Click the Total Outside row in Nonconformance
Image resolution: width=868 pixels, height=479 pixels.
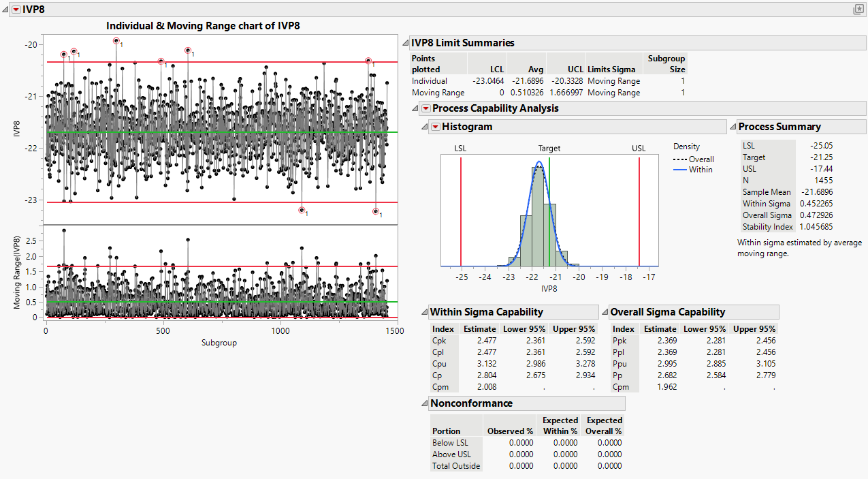pos(455,465)
